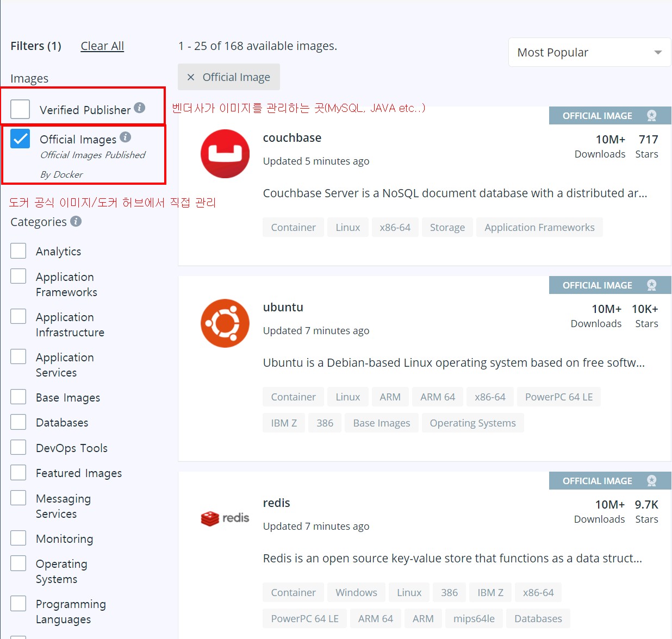Click Redis description text

coord(452,558)
